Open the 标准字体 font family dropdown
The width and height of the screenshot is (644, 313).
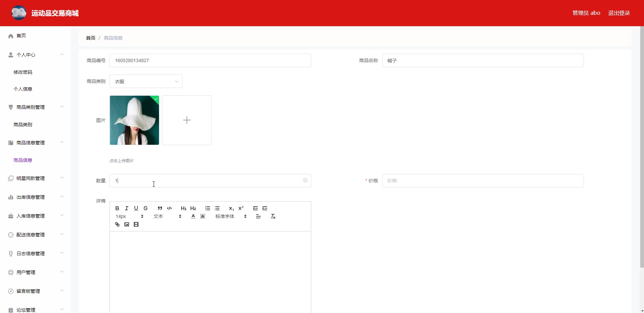coord(231,216)
